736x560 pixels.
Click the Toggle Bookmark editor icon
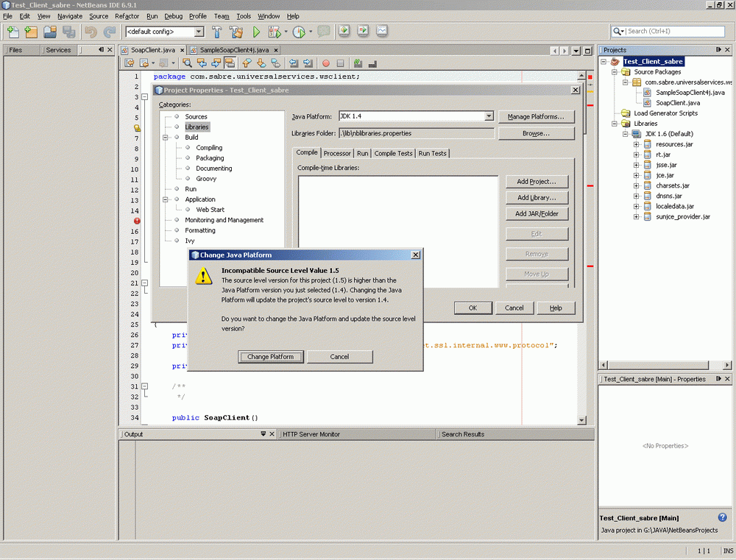coord(276,63)
